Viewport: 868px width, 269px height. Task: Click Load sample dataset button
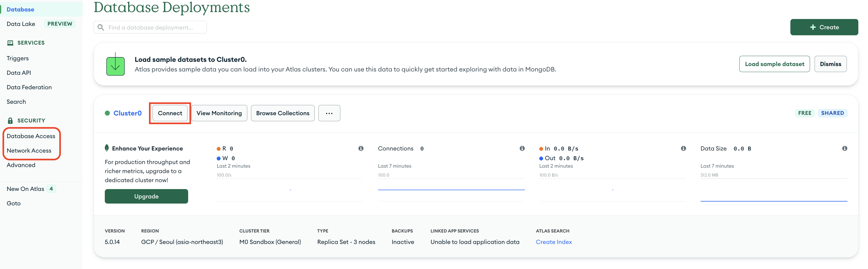(774, 64)
